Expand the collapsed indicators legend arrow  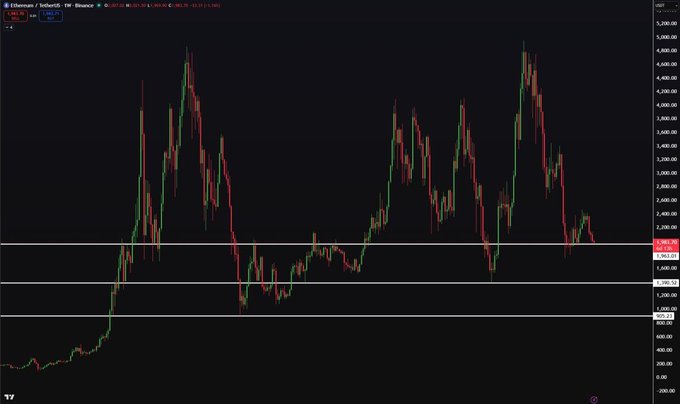point(8,27)
